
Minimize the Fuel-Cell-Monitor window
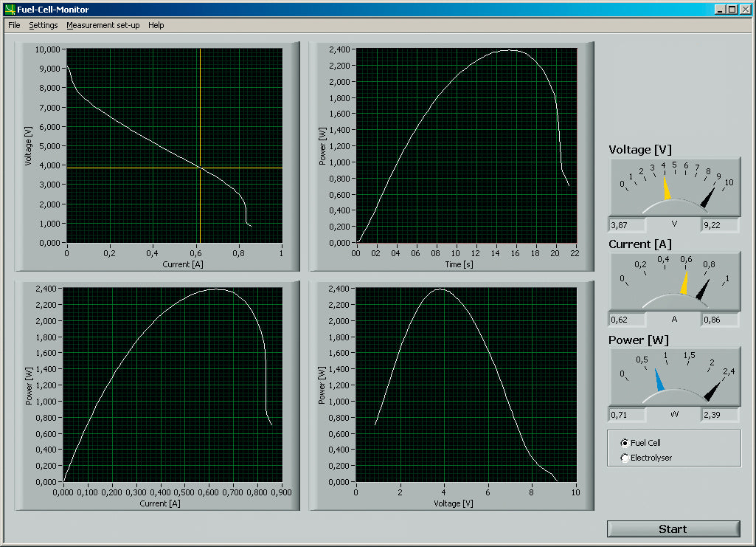[720, 9]
